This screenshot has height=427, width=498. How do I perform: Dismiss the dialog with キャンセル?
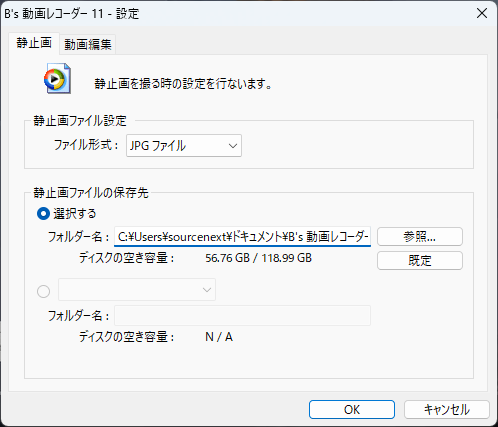point(447,409)
